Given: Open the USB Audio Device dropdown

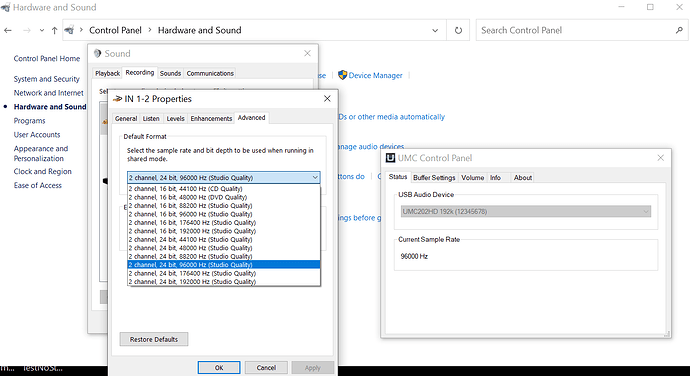Looking at the screenshot, I should [525, 211].
